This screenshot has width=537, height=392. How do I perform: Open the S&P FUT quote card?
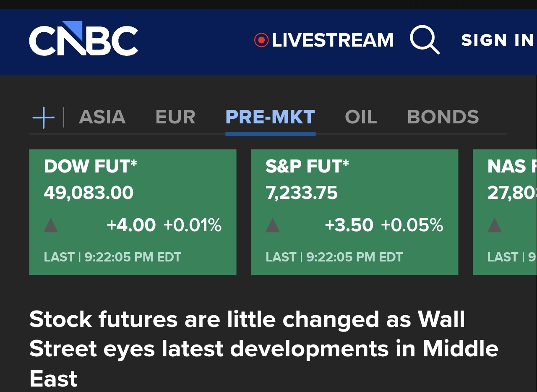(x=355, y=212)
